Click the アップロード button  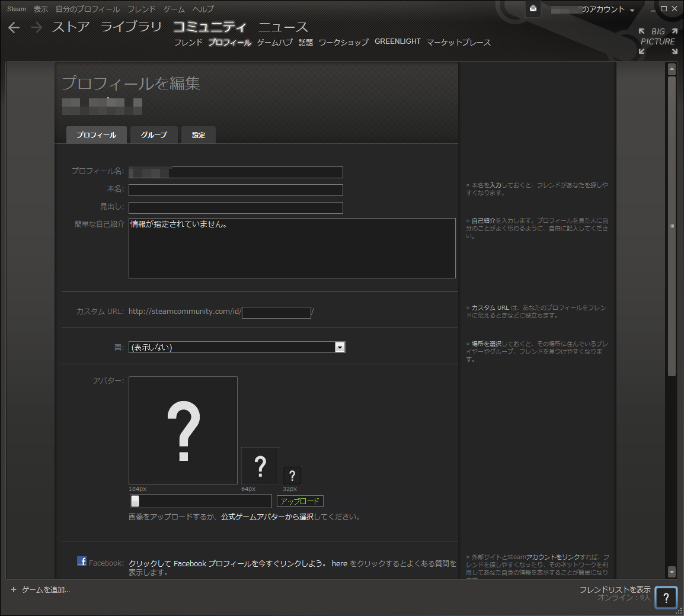300,501
